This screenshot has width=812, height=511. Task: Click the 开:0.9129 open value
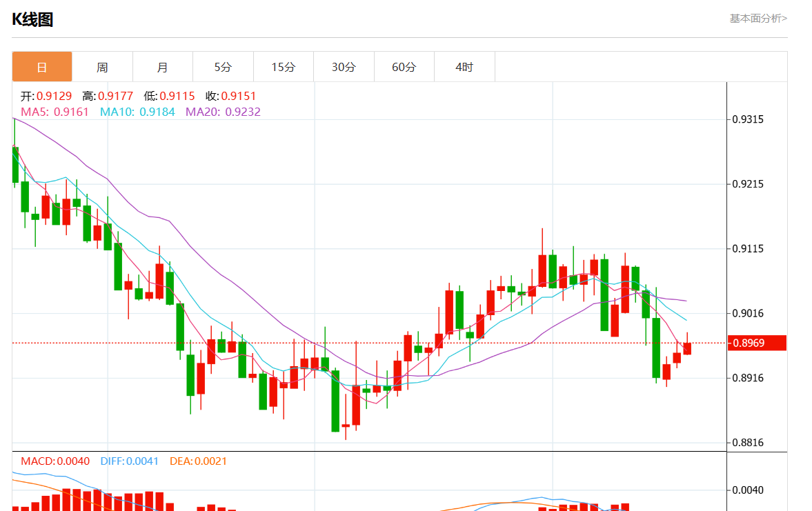point(46,96)
